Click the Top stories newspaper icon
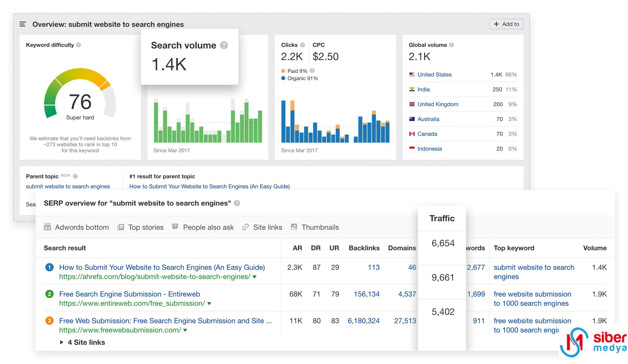628x364 pixels. pos(121,227)
